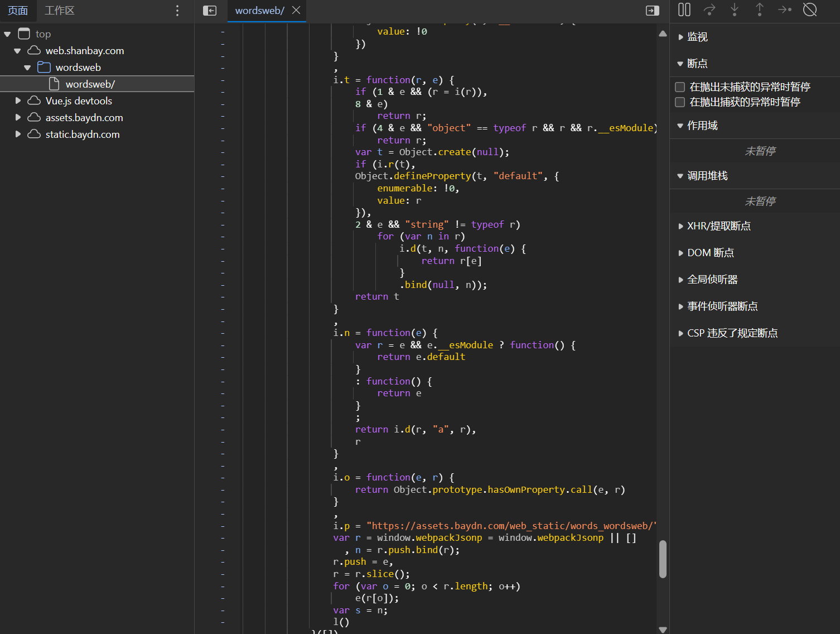Select the wordsweb/ file in tree
This screenshot has height=634, width=840.
tap(90, 84)
